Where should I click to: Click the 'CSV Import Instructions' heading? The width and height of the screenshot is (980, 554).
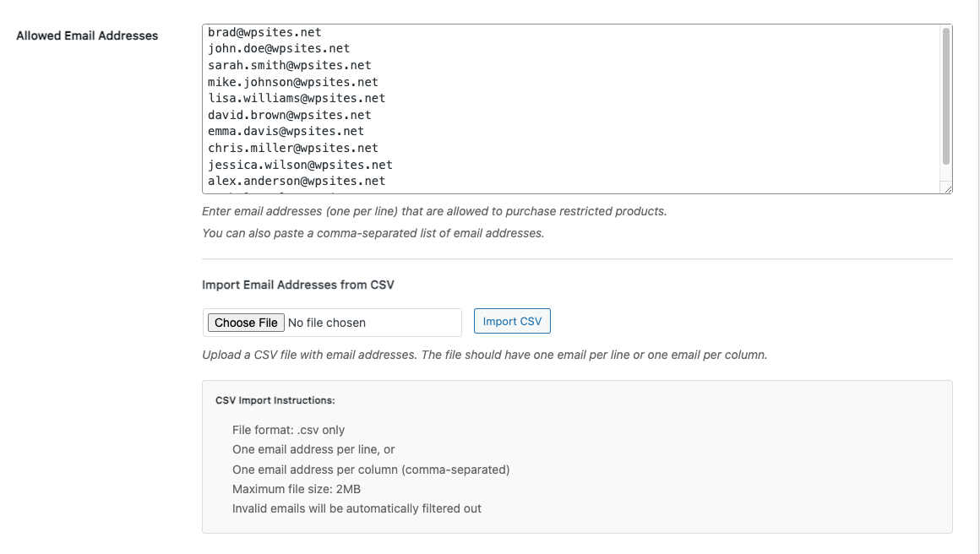click(x=275, y=400)
